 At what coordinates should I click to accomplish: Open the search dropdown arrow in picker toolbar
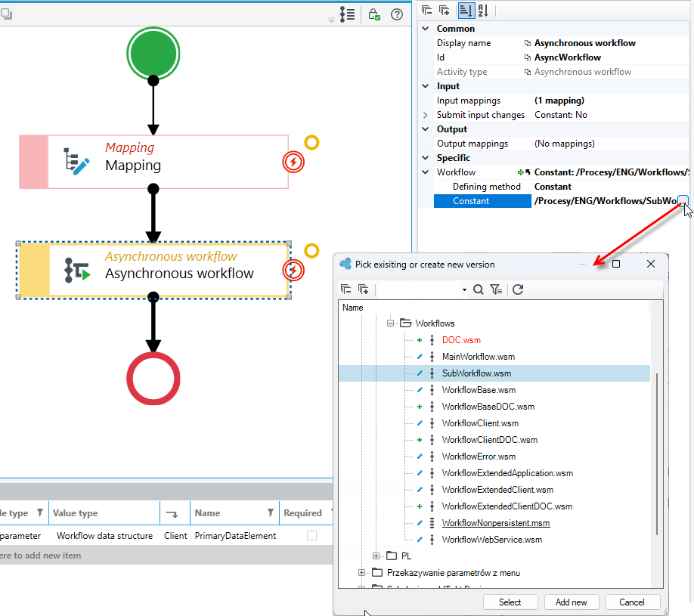pyautogui.click(x=464, y=289)
